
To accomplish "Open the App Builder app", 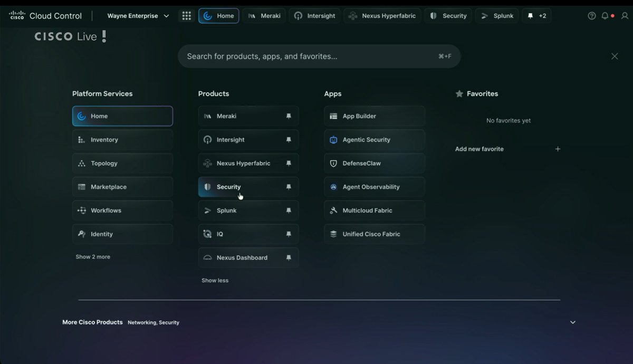I will 375,116.
